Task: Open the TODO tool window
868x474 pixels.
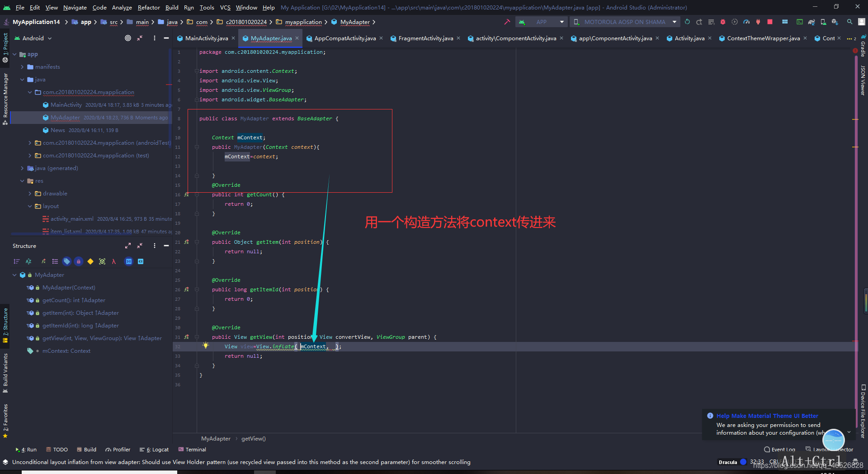Action: [57, 450]
